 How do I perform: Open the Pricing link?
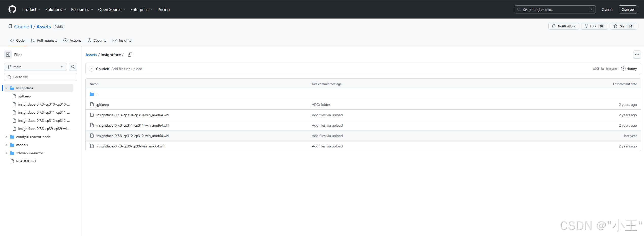[x=164, y=9]
